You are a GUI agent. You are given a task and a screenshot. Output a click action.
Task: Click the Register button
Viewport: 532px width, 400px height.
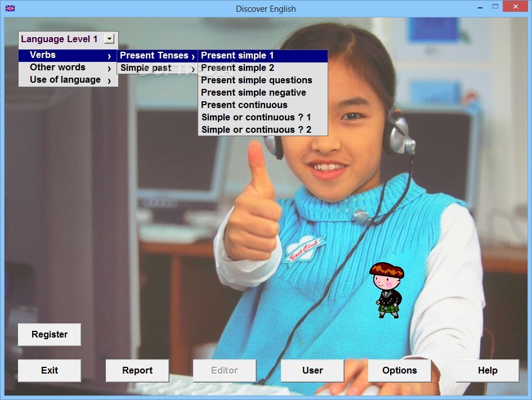click(50, 335)
